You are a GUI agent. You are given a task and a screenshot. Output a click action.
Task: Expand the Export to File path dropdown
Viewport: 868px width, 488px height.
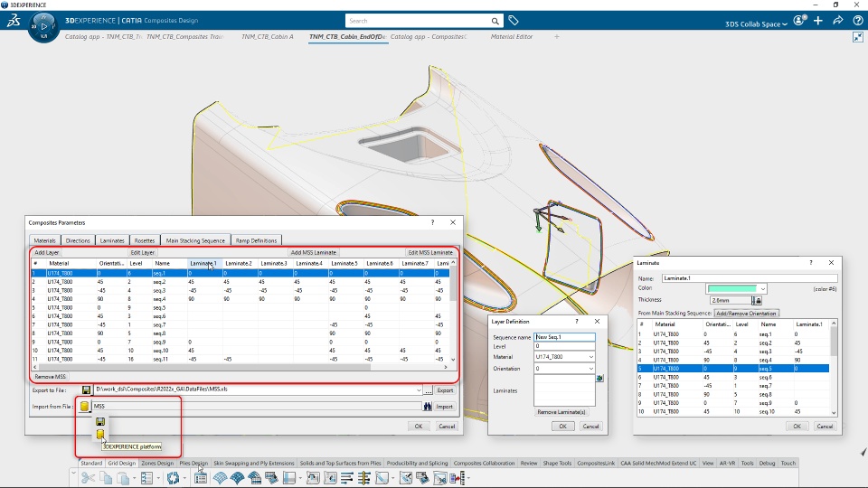[419, 390]
